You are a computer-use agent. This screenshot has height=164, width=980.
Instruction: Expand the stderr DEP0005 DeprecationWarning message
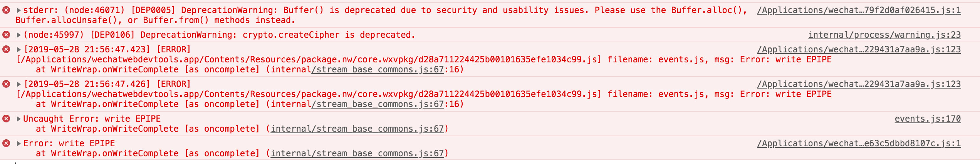tap(18, 10)
